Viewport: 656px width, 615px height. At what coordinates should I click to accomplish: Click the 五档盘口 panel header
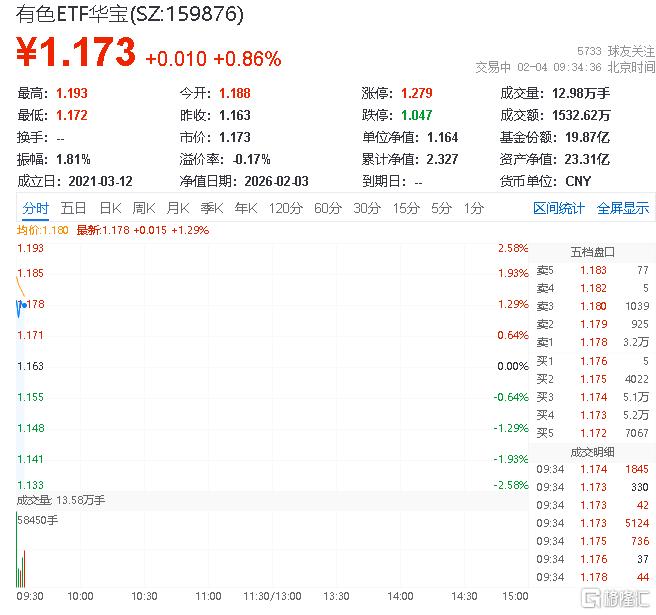[592, 252]
